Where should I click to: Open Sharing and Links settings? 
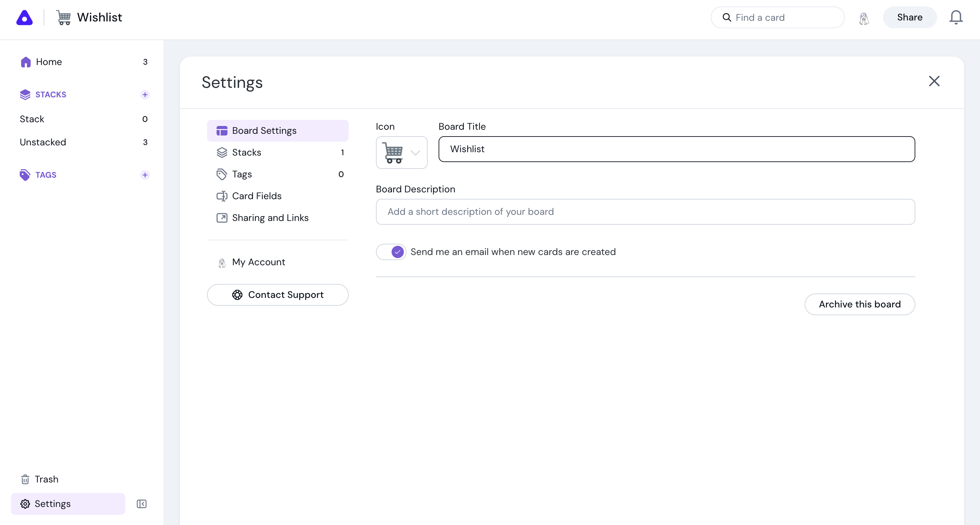pos(270,218)
